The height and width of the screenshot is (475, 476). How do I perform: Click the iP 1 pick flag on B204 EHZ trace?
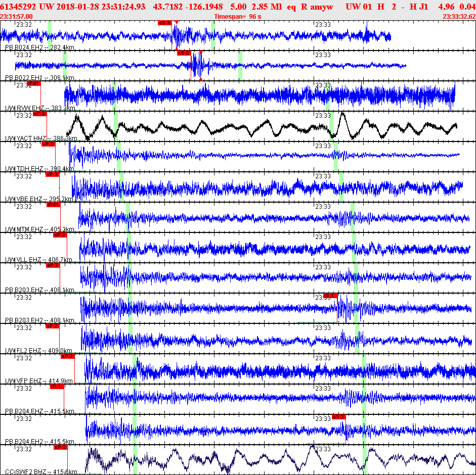57,387
